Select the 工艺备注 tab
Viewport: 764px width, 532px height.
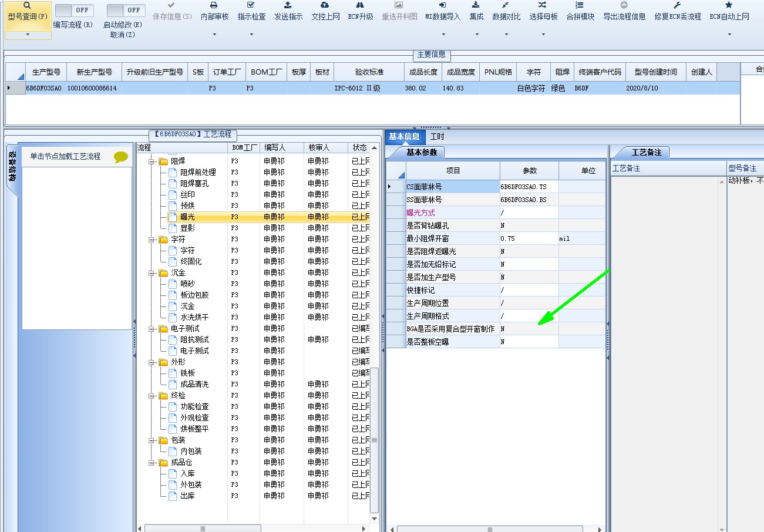tap(646, 152)
